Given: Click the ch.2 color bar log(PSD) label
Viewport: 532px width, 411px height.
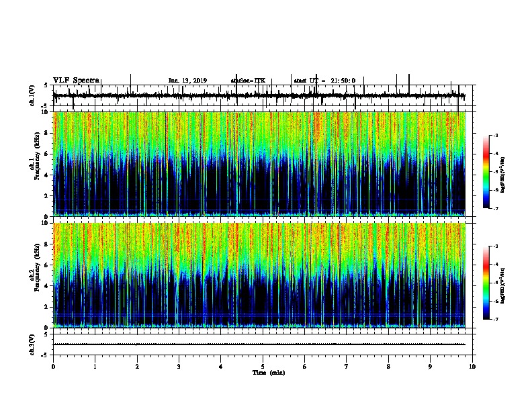Looking at the screenshot, I should coord(502,286).
